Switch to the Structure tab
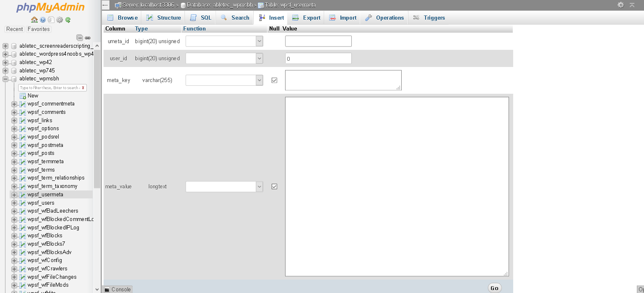This screenshot has width=644, height=293. (x=164, y=18)
